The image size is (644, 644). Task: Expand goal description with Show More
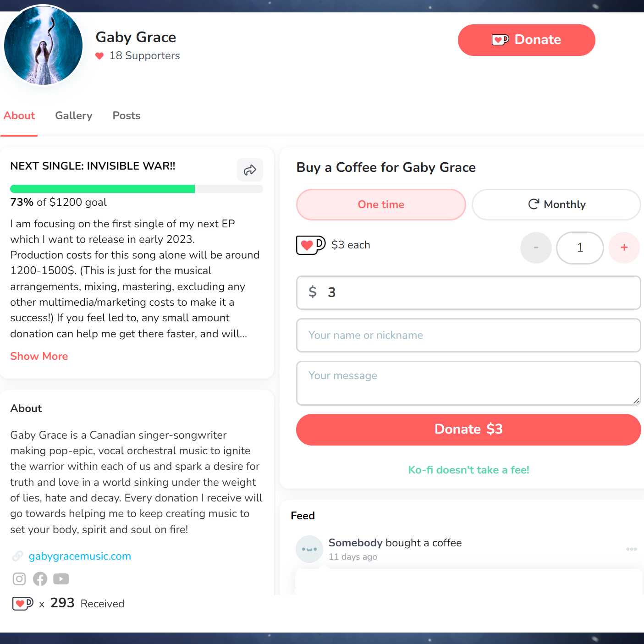click(x=39, y=356)
